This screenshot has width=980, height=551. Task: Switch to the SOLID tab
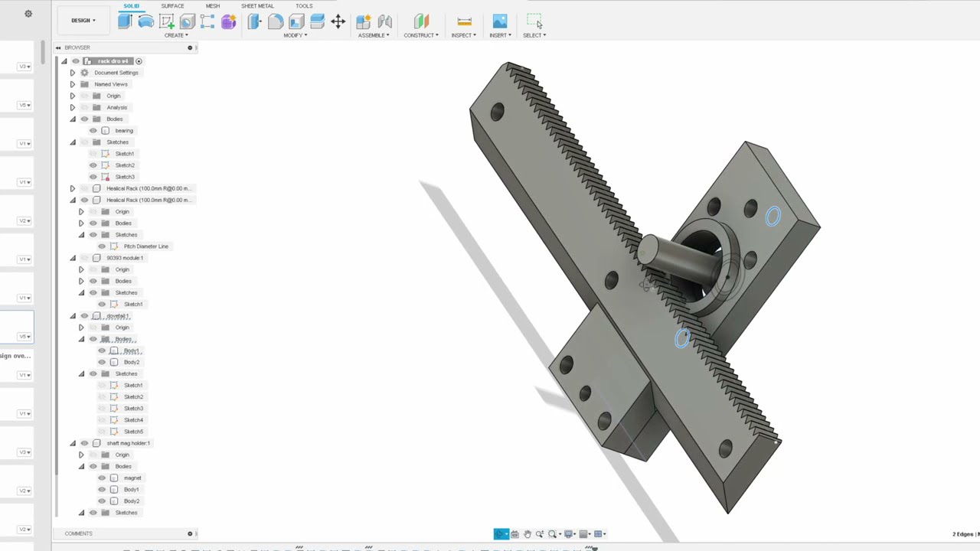pos(132,6)
